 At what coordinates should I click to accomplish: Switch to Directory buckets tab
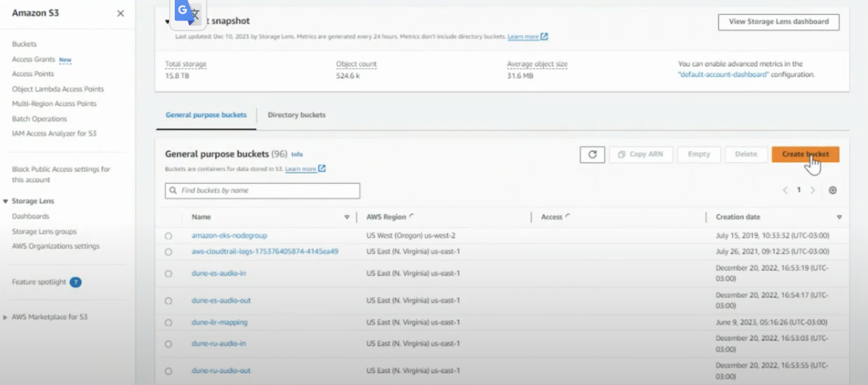(297, 114)
